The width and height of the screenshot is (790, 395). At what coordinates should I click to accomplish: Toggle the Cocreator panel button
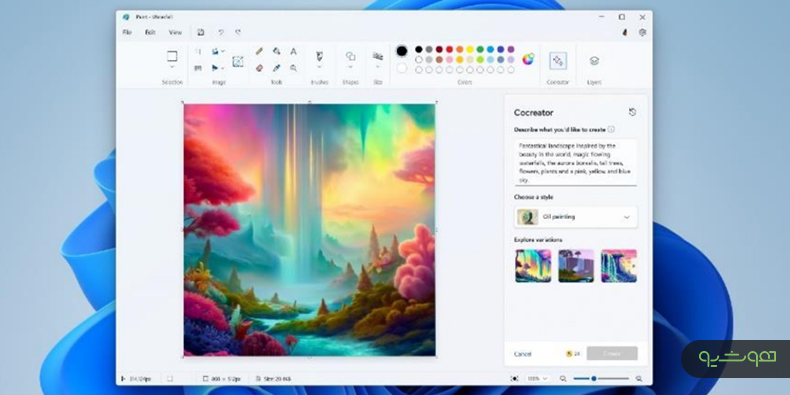pos(558,61)
